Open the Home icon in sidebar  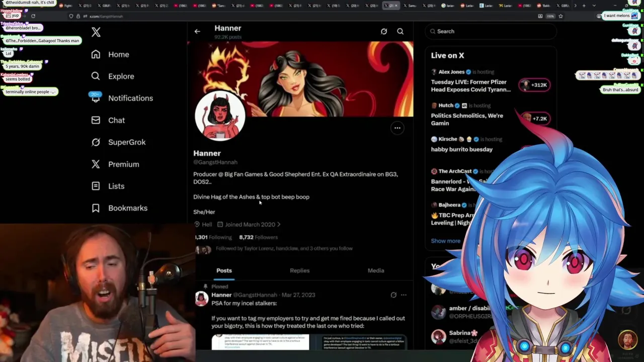pyautogui.click(x=96, y=54)
